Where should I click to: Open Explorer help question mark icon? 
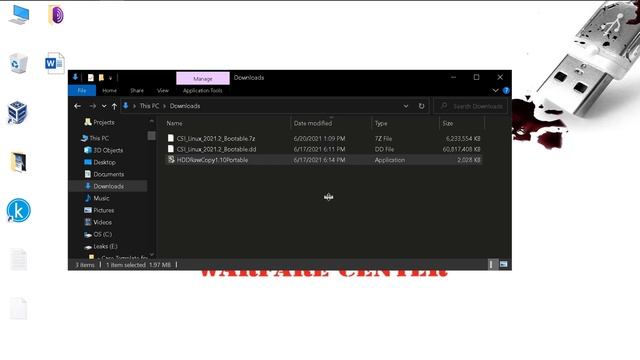506,91
